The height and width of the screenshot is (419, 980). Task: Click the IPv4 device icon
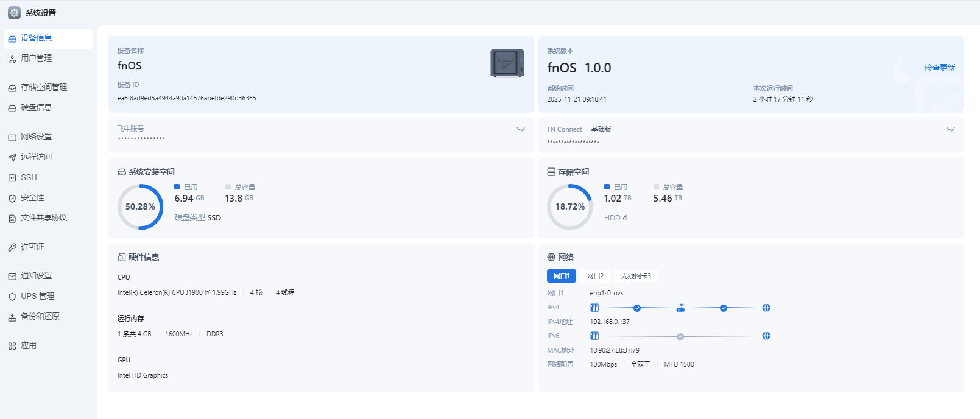(594, 308)
